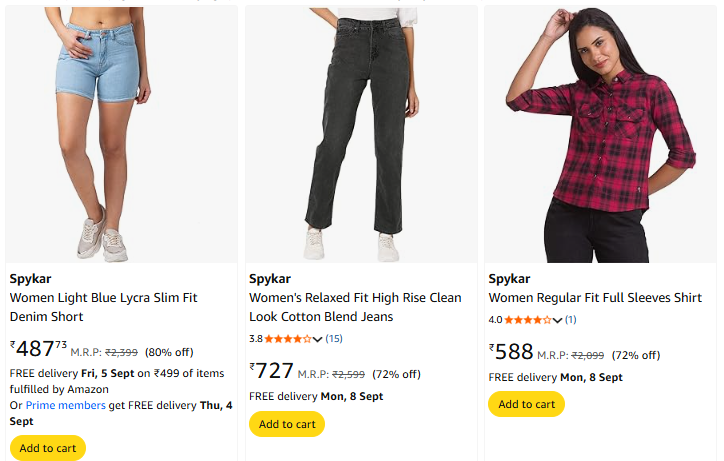The width and height of the screenshot is (724, 461).
Task: Click the 4.0 star rating icons on shirt
Action: [527, 320]
